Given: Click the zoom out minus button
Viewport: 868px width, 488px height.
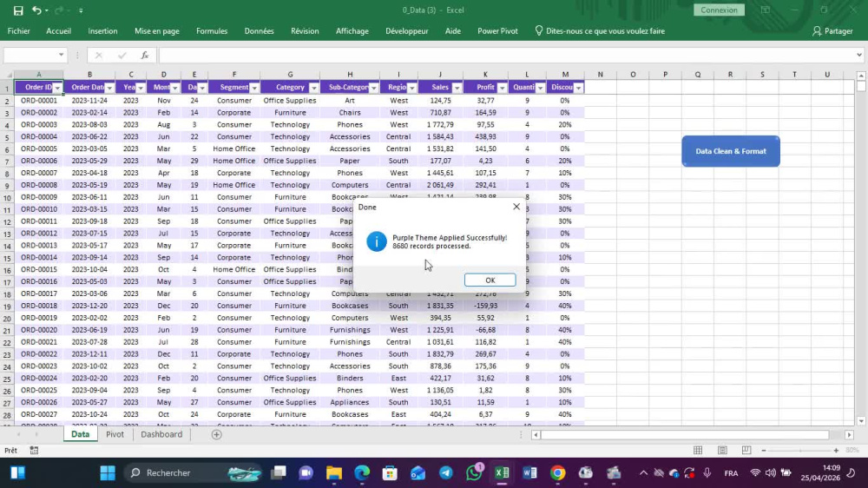Looking at the screenshot, I should coord(763,451).
